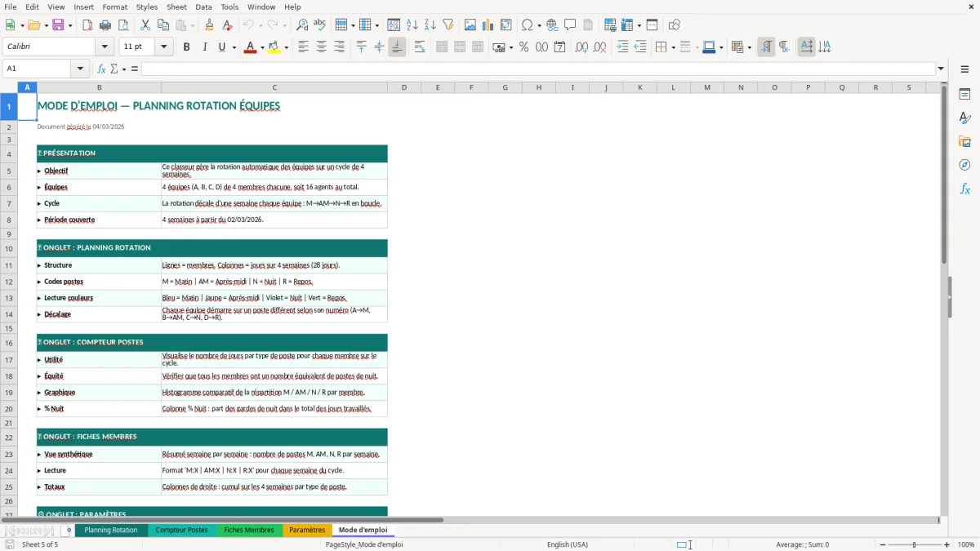980x551 pixels.
Task: Open the Borders dropdown arrow
Action: point(672,47)
